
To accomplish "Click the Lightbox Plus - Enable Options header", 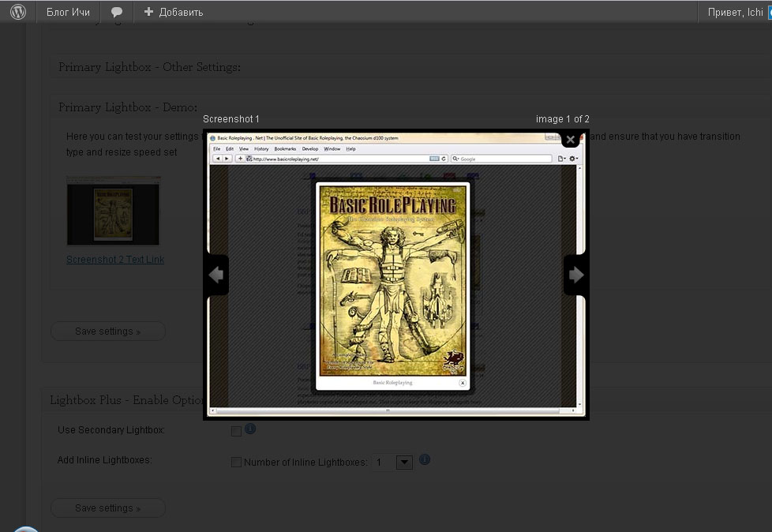I will 127,400.
